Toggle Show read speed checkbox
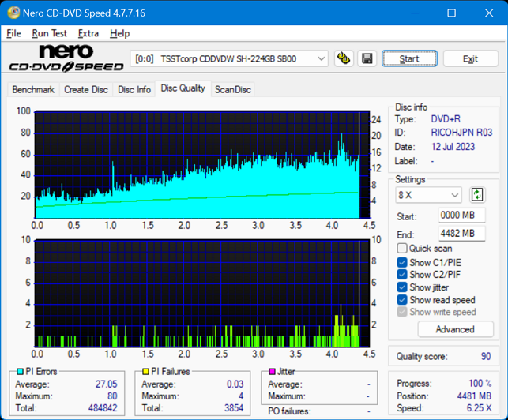 click(x=401, y=300)
